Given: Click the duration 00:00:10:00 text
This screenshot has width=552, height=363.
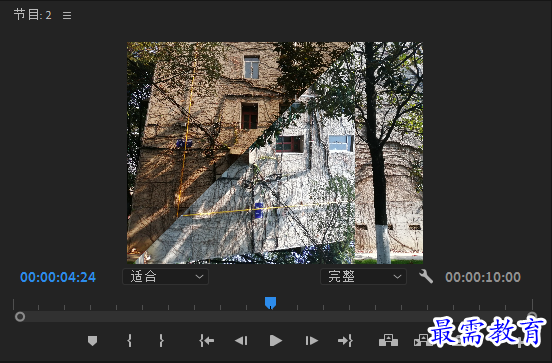Looking at the screenshot, I should coord(483,277).
